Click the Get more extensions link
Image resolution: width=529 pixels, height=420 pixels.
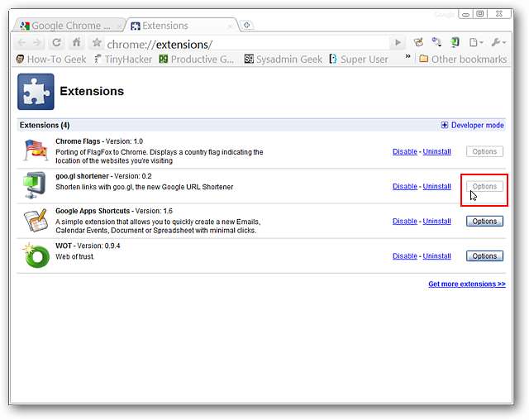pyautogui.click(x=466, y=284)
